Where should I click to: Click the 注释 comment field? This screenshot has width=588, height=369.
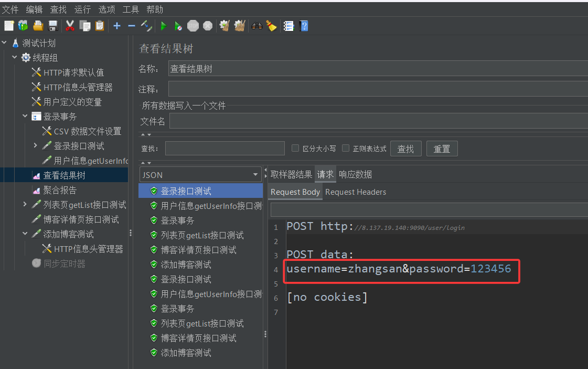click(378, 89)
